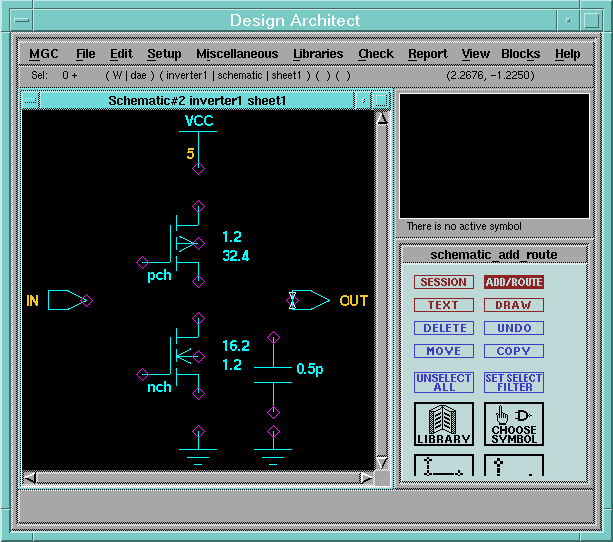This screenshot has width=613, height=542.
Task: Open the Miscellaneous menu
Action: (x=237, y=54)
